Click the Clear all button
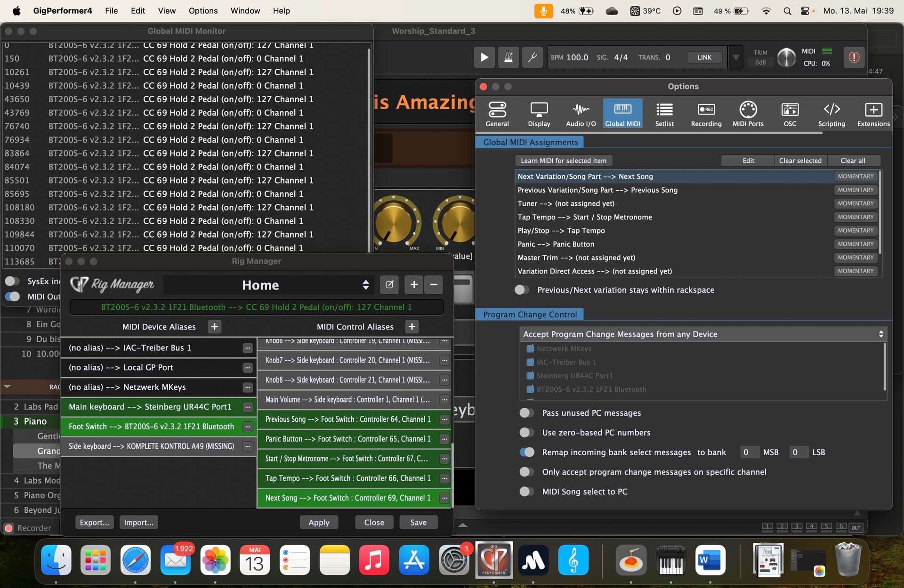This screenshot has width=904, height=588. pos(853,161)
